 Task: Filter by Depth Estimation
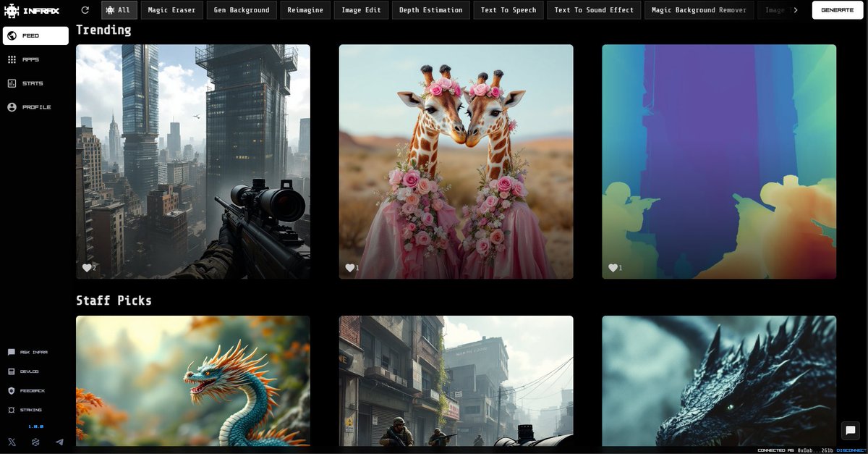pos(431,10)
